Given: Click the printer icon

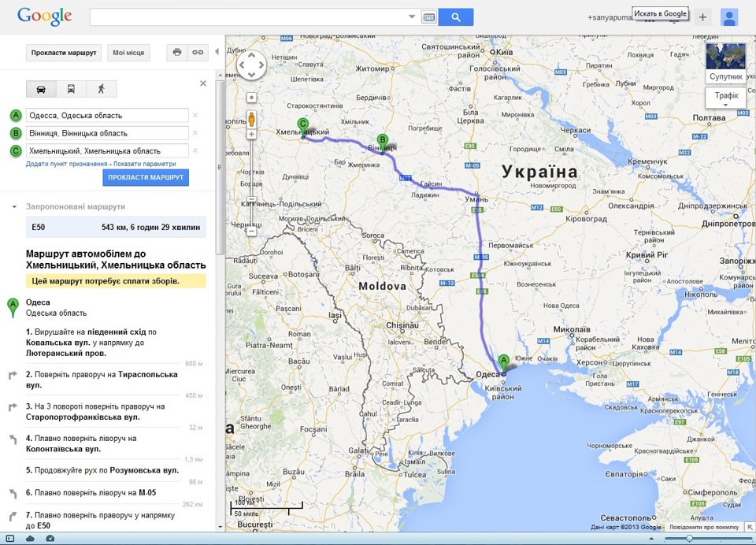Looking at the screenshot, I should click(177, 53).
